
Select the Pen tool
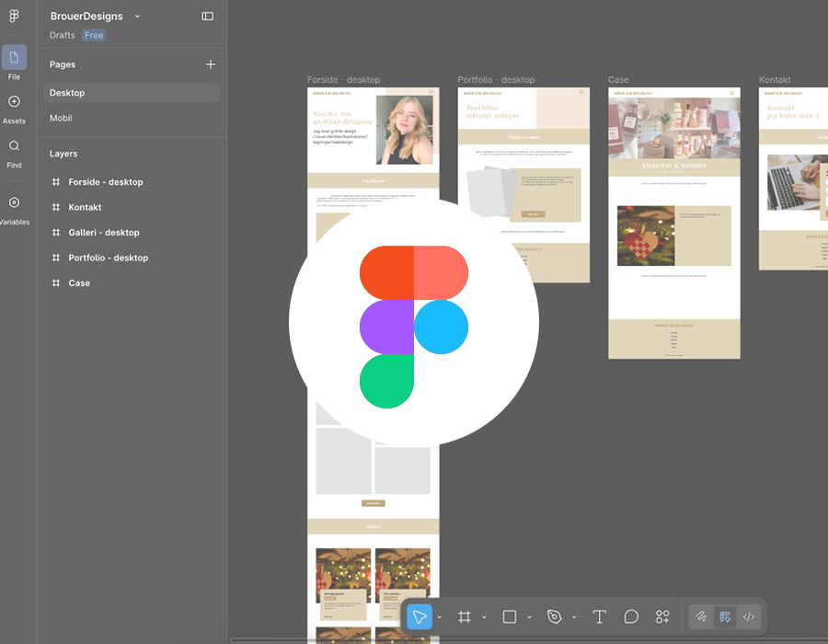555,617
